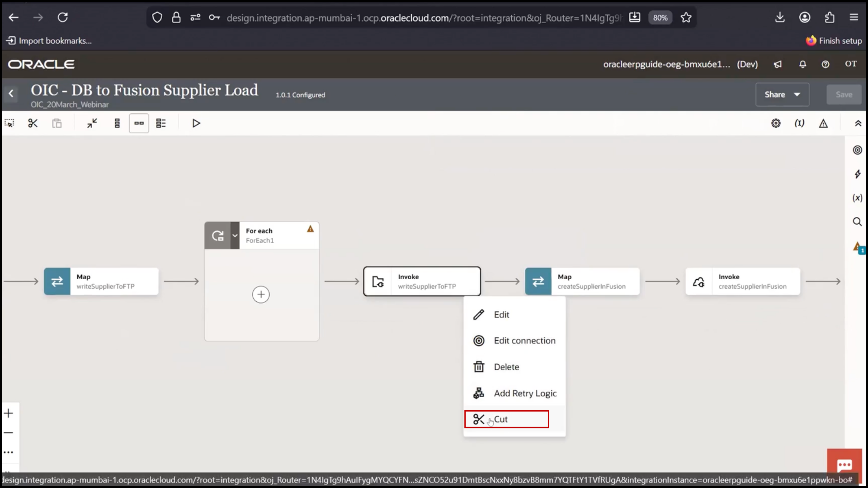Go back with the integration back chevron
This screenshot has height=488, width=868.
pyautogui.click(x=11, y=94)
